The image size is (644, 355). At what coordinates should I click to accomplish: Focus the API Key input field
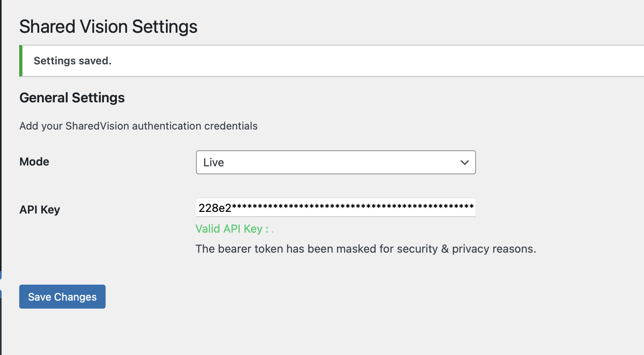(336, 207)
